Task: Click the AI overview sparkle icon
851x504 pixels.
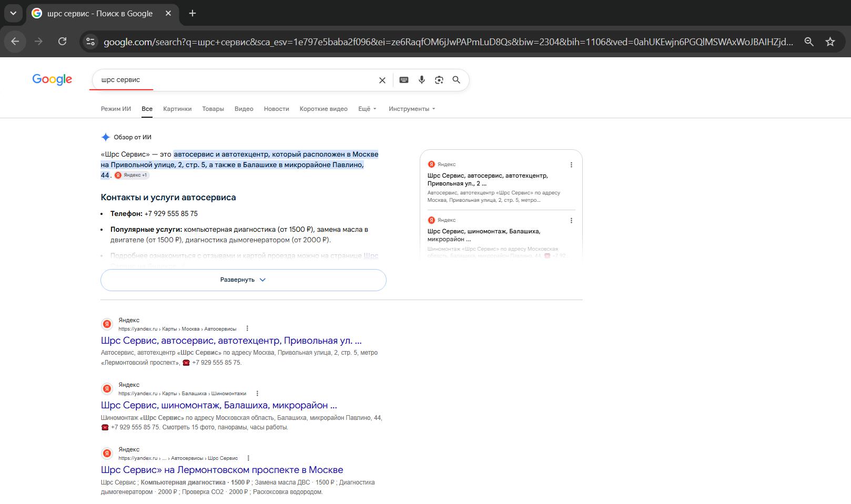Action: point(105,137)
